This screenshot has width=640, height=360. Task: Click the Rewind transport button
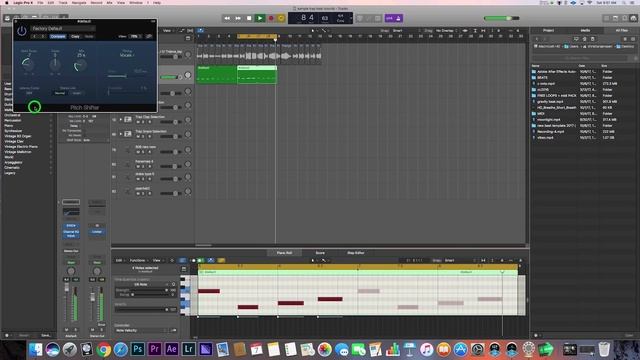tap(227, 18)
